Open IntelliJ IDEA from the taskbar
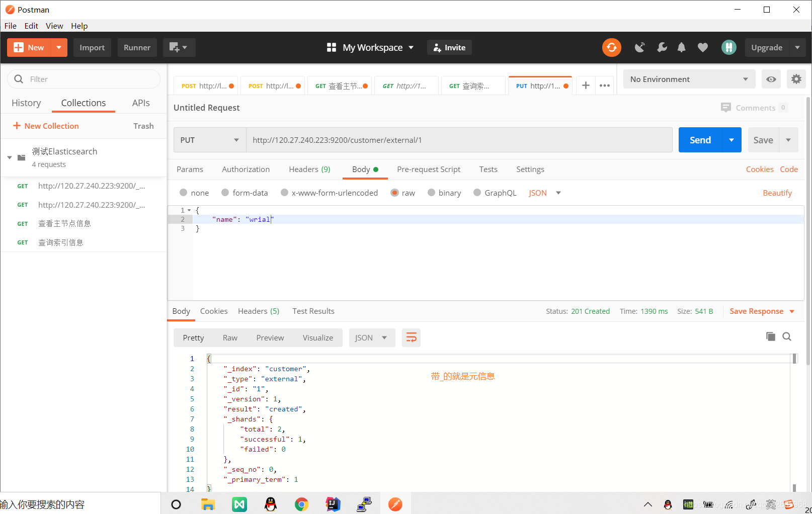 [333, 504]
